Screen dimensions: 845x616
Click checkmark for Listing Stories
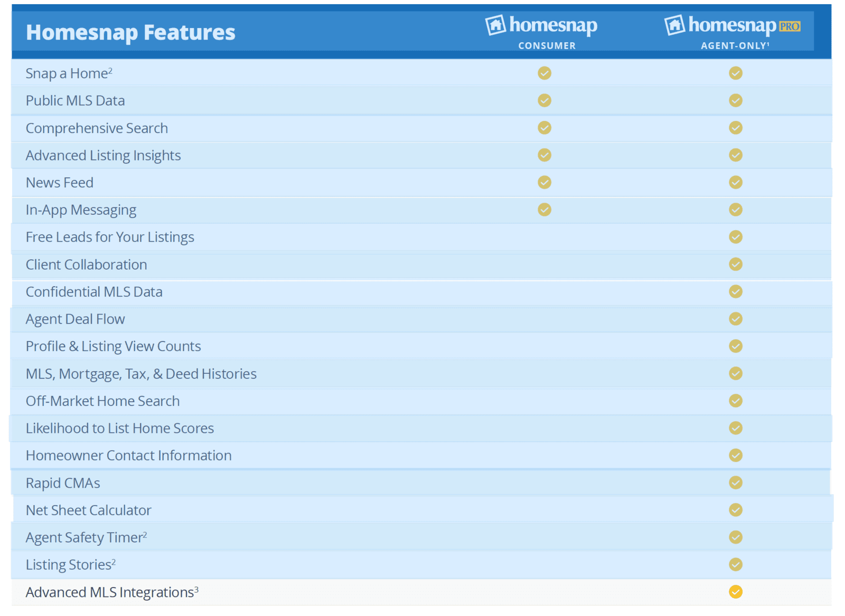736,565
